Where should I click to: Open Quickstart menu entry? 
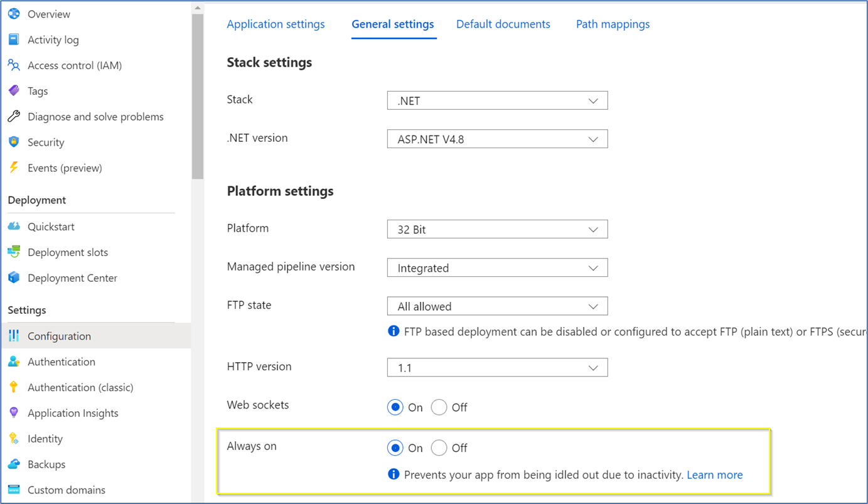(51, 227)
